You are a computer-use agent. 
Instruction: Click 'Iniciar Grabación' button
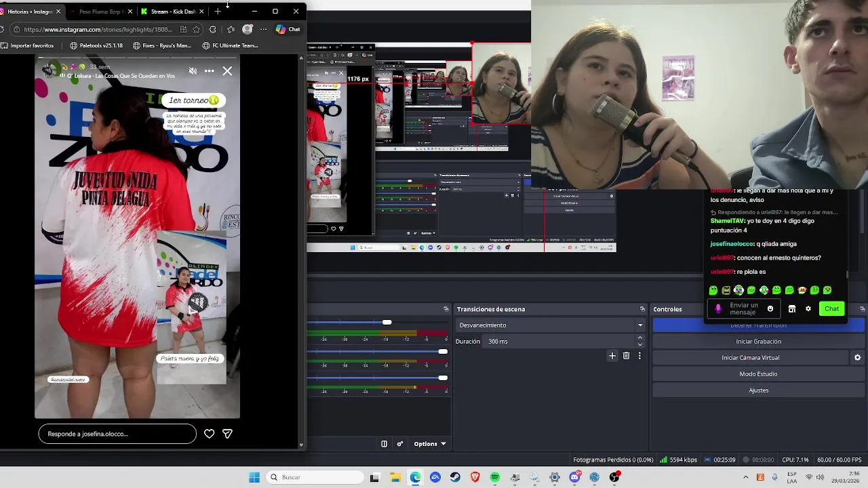(758, 342)
